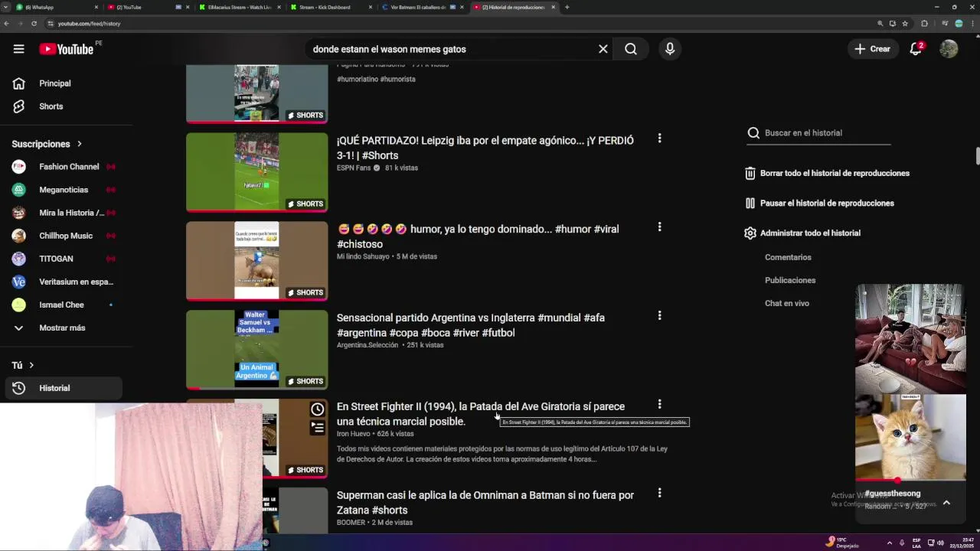Expand the Tú section
The height and width of the screenshot is (551, 980).
coord(23,365)
